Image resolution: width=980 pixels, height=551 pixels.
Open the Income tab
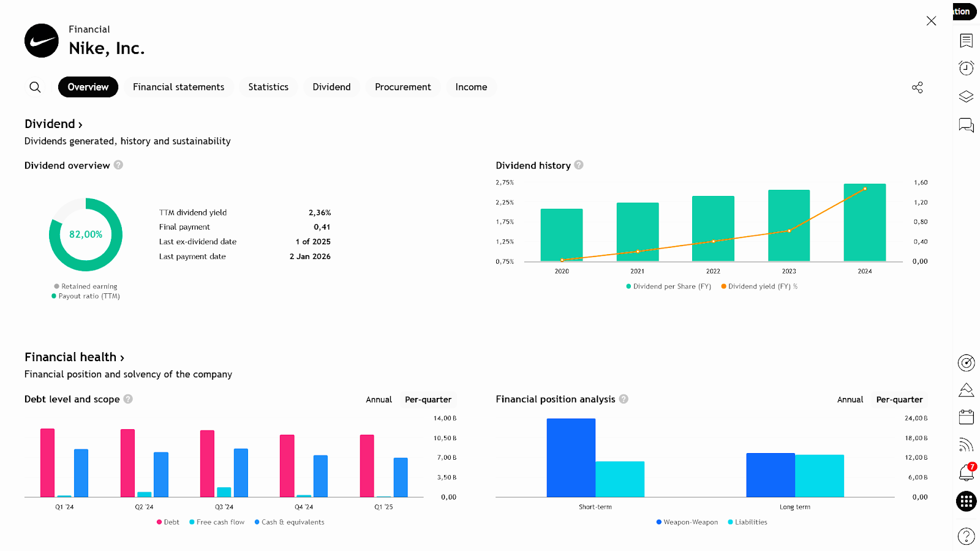pyautogui.click(x=471, y=87)
